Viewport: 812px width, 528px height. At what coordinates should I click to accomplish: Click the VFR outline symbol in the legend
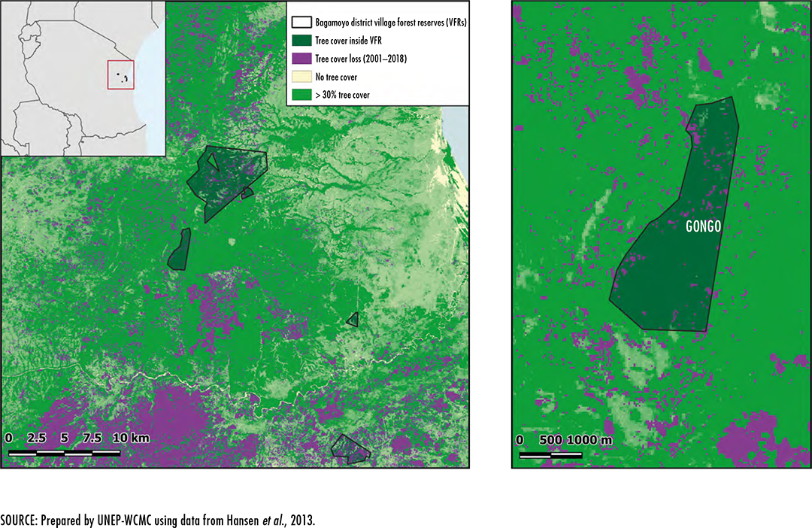(301, 23)
